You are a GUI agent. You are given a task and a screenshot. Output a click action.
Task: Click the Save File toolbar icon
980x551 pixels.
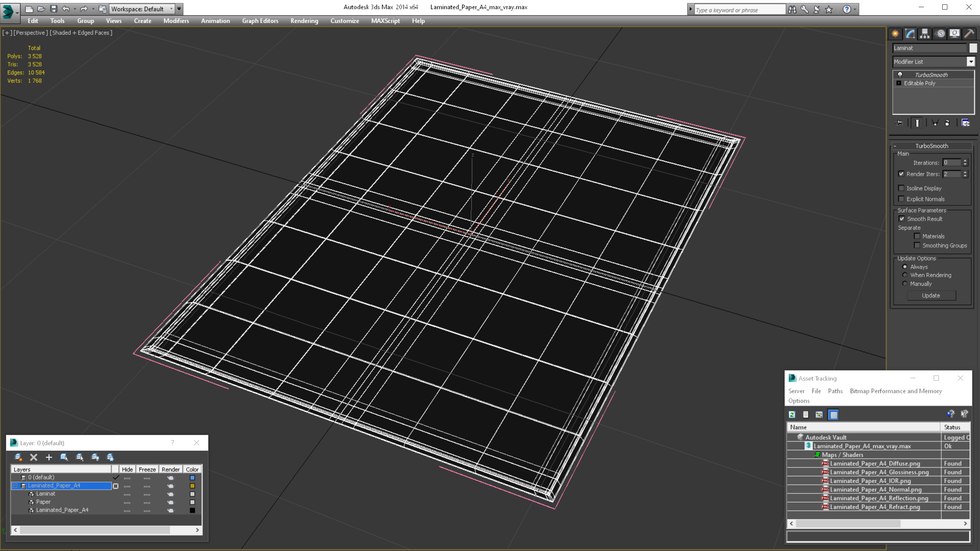pyautogui.click(x=54, y=9)
